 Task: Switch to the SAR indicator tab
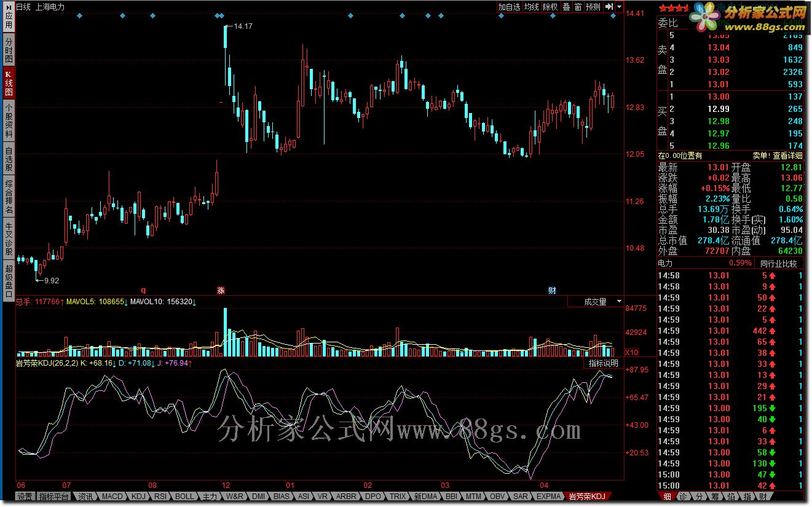pyautogui.click(x=521, y=497)
